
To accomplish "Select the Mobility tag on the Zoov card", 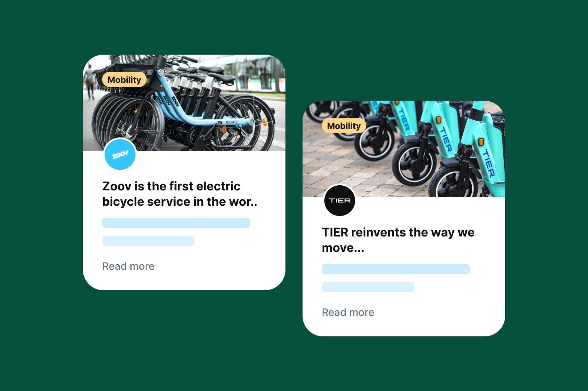I will (x=124, y=80).
